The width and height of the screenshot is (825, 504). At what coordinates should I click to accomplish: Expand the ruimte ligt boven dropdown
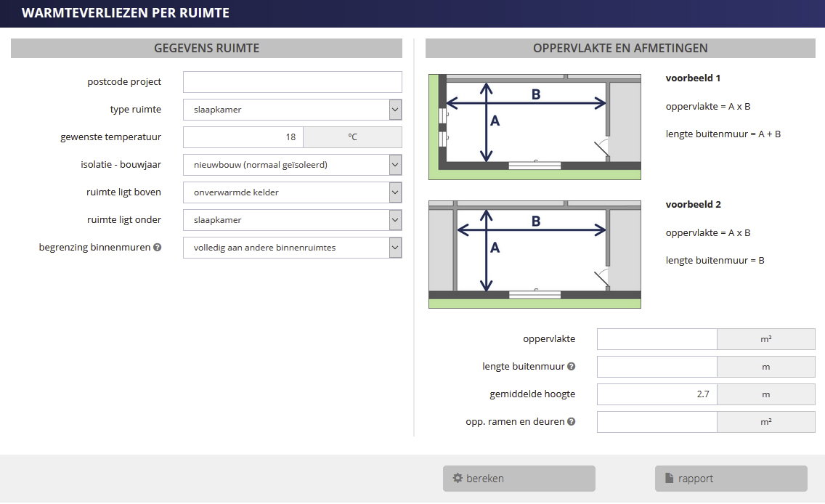tap(293, 192)
